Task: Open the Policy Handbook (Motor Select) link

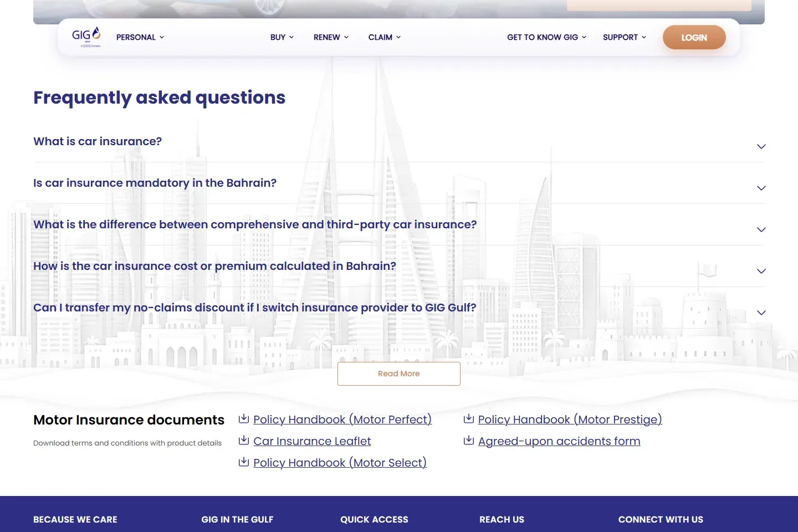Action: pos(340,463)
